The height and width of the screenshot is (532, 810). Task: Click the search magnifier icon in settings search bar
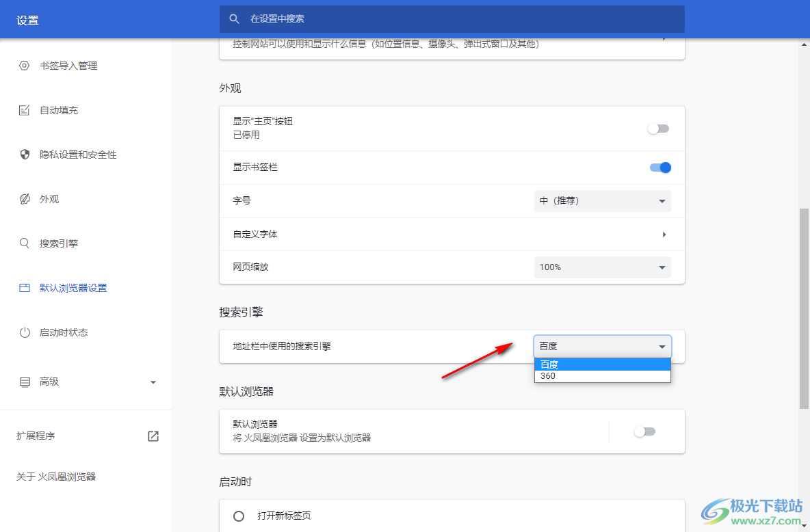(x=235, y=19)
